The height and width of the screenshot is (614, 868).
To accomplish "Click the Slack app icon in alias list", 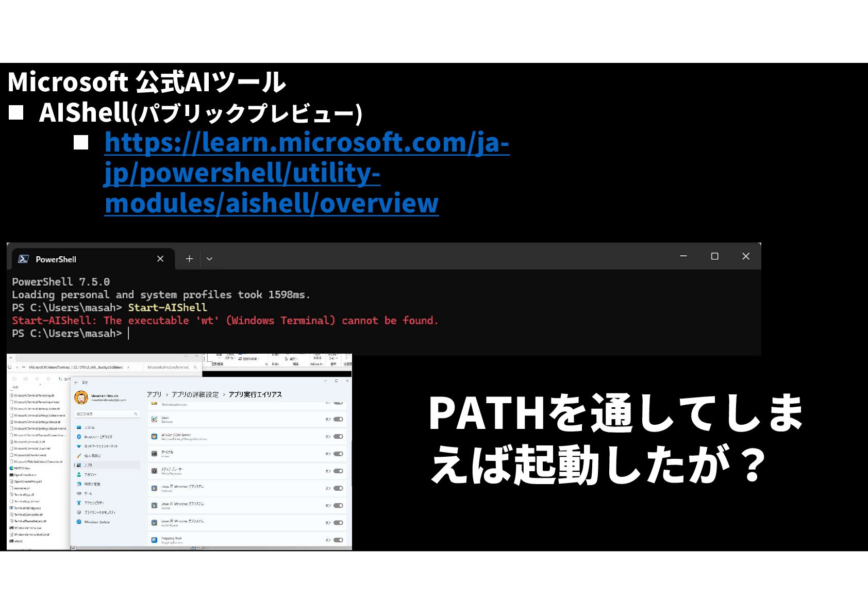I will point(154,419).
